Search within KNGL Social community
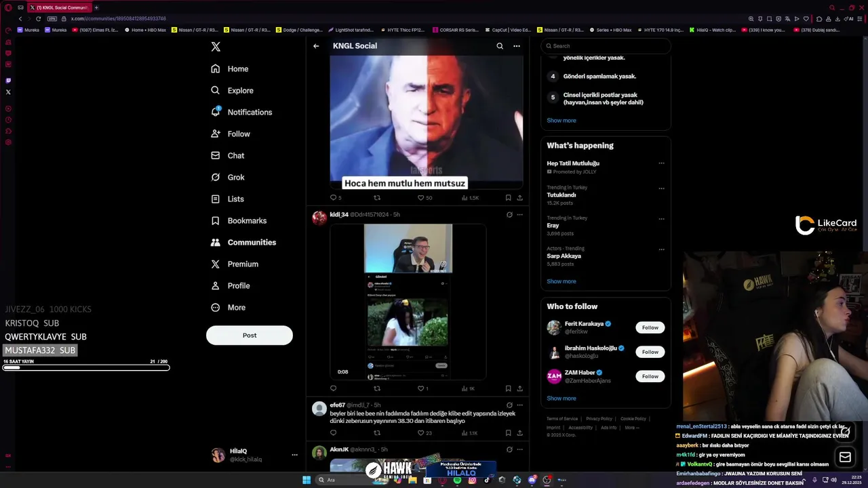This screenshot has height=488, width=868. pyautogui.click(x=500, y=46)
